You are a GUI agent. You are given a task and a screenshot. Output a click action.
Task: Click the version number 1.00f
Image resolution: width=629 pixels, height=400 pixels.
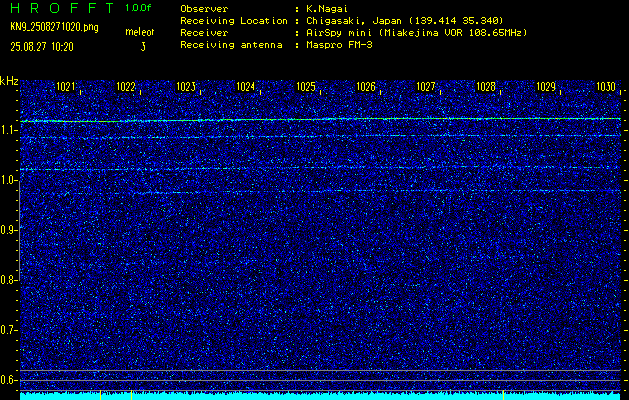pos(138,8)
